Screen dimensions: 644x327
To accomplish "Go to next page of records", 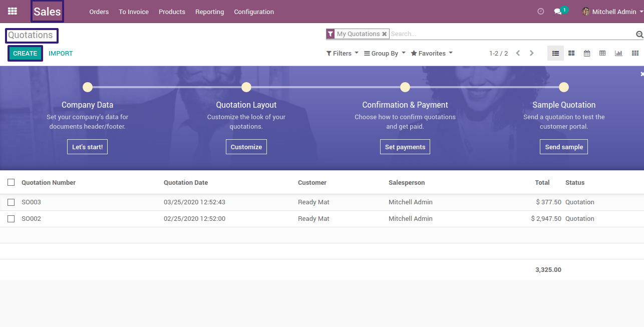I will point(532,53).
